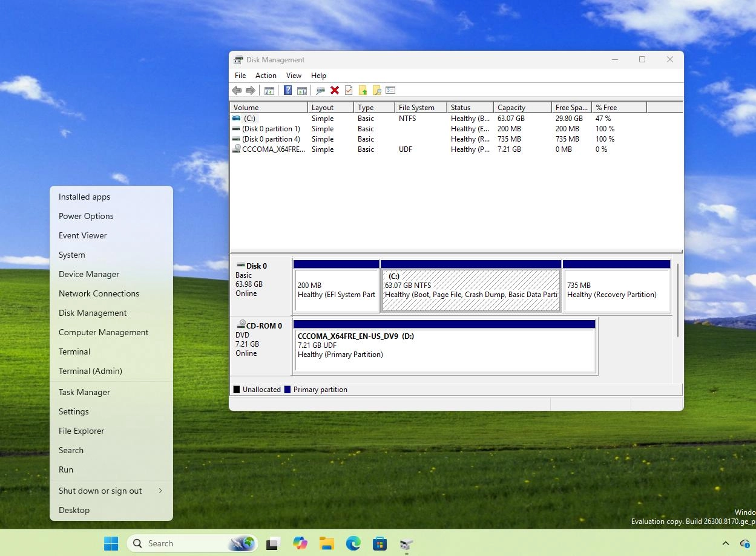Open Properties using the last toolbar icon

click(x=390, y=90)
